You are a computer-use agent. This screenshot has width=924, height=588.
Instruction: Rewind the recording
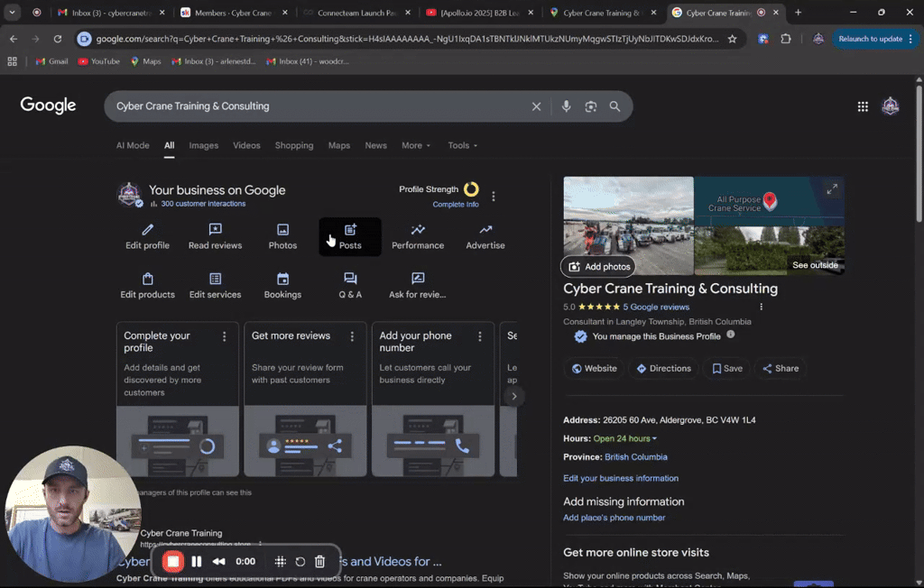[218, 562]
